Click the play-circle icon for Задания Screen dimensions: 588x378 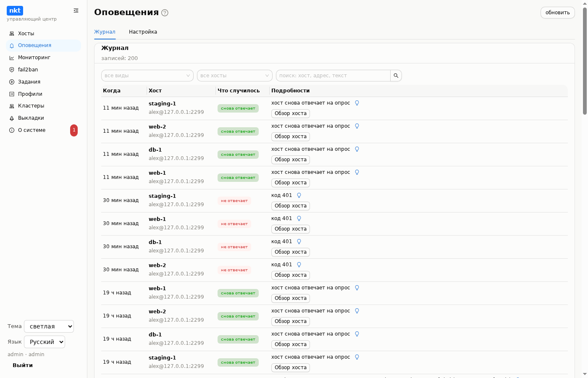[x=12, y=82]
